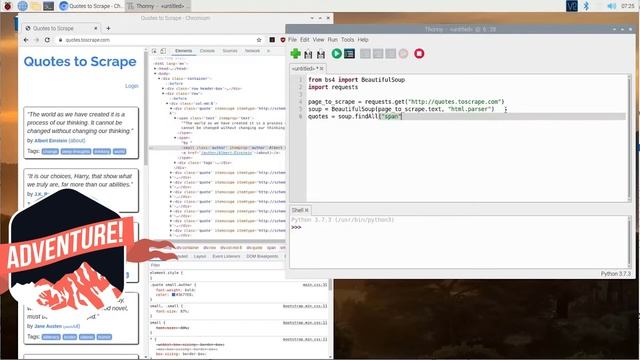Expand the div class tags node
640x360 pixels.
(176, 163)
